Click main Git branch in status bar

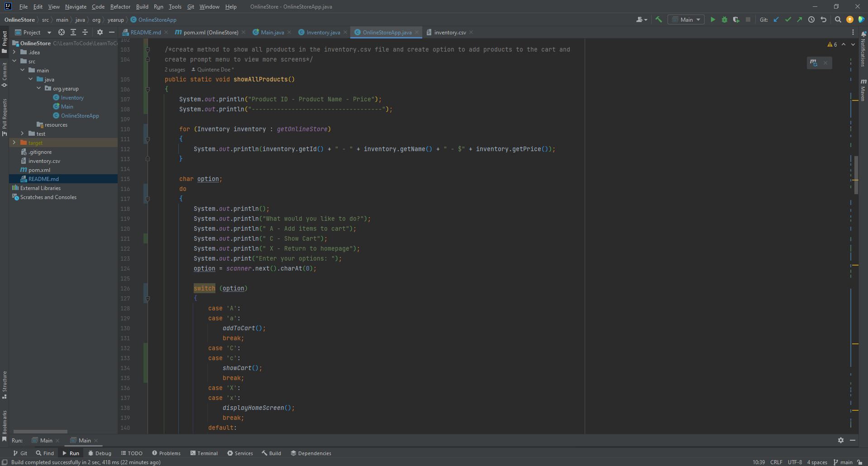(843, 462)
